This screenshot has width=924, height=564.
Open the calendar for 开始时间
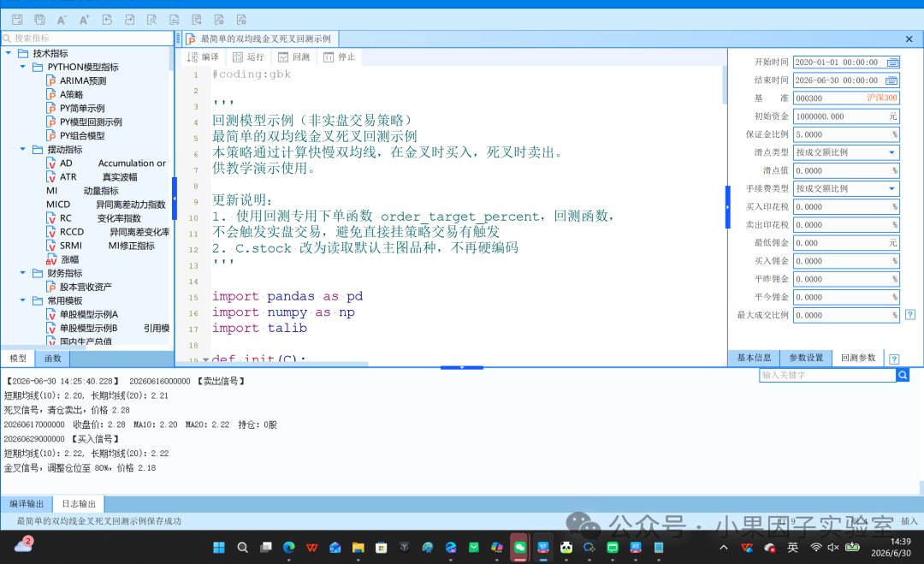[892, 62]
